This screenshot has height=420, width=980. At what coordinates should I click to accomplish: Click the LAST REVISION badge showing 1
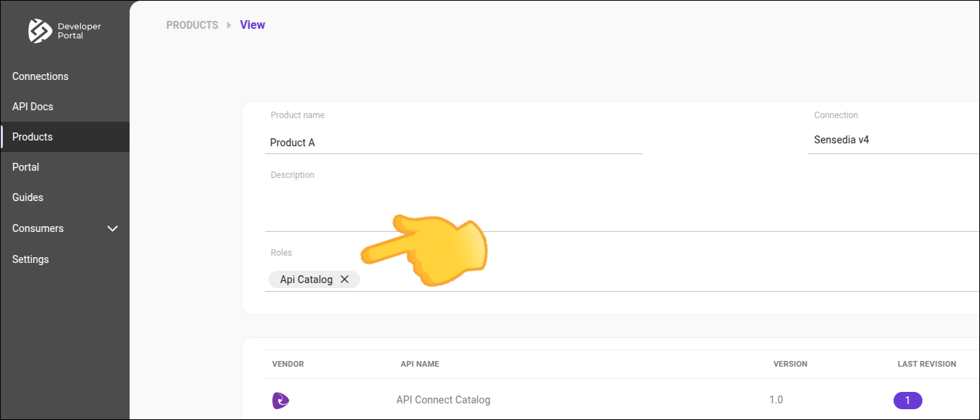(907, 400)
